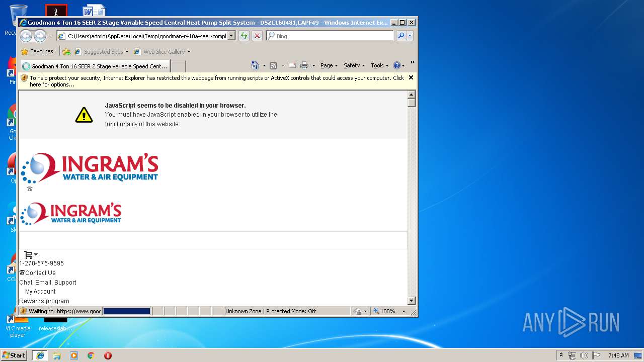Expand the zoom level dropdown arrow
The height and width of the screenshot is (362, 644).
tap(403, 311)
